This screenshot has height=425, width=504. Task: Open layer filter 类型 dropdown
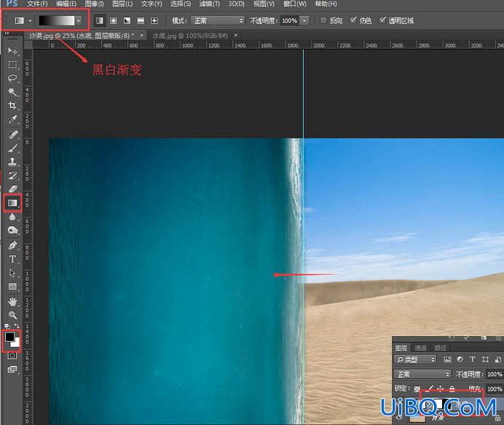pos(415,359)
